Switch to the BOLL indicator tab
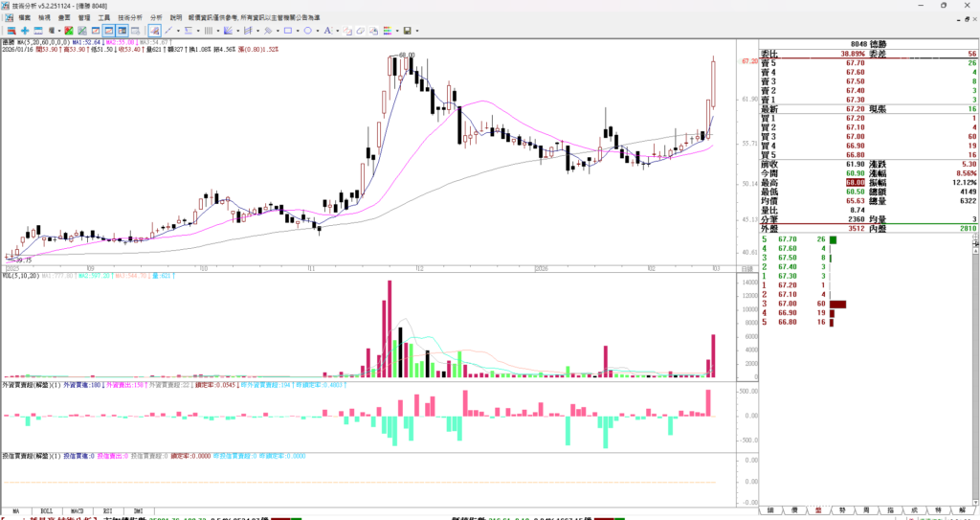The height and width of the screenshot is (520, 980). [x=46, y=511]
